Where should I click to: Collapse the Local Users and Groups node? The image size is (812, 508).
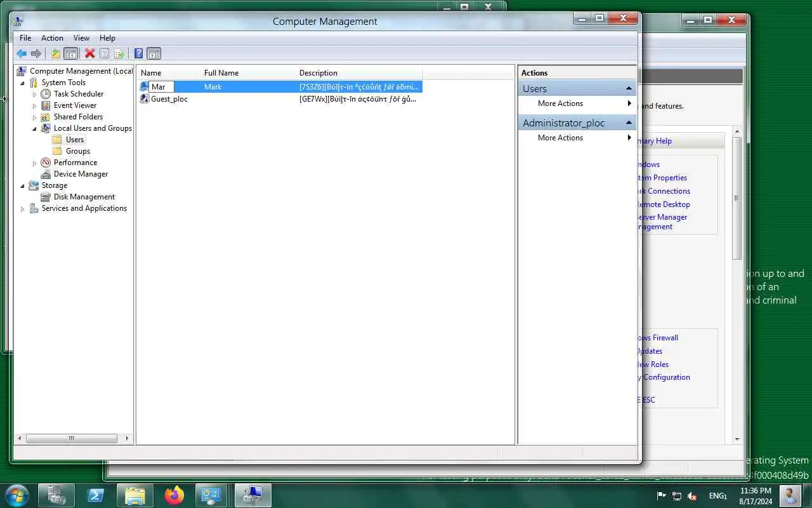pos(35,128)
